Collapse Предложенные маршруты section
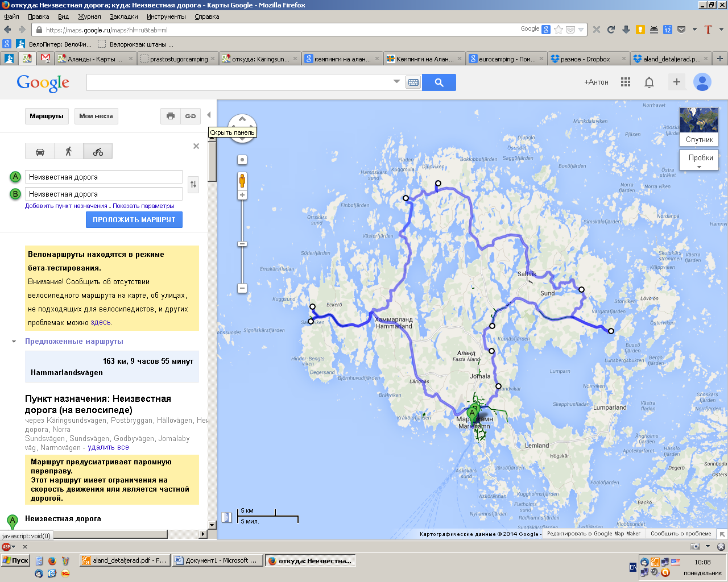728x582 pixels. pos(14,342)
